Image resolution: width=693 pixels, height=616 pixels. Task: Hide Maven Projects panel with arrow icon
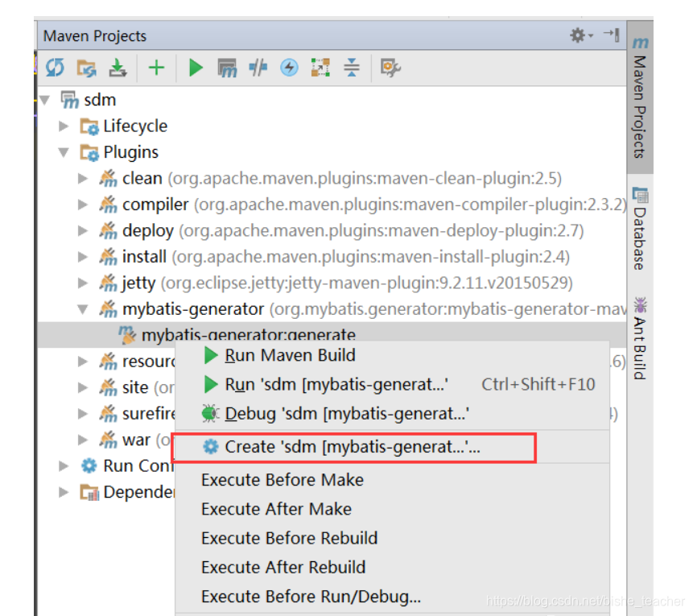click(x=613, y=35)
